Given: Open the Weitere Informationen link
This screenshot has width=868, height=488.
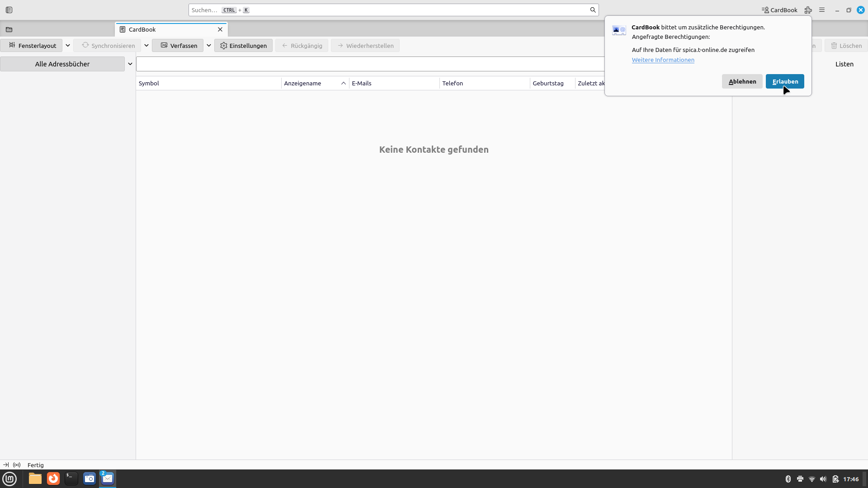Looking at the screenshot, I should (663, 60).
